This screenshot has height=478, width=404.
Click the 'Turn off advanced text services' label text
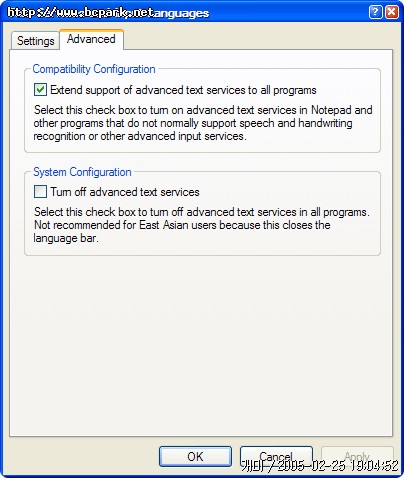125,192
